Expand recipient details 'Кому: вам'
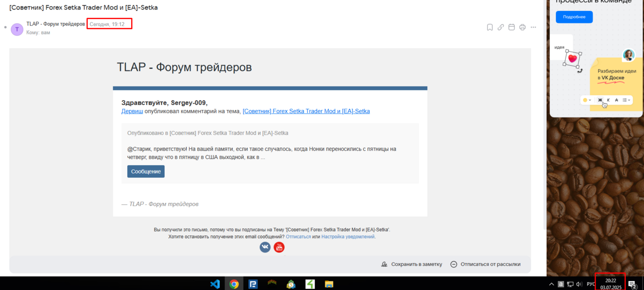The width and height of the screenshot is (644, 290). click(38, 32)
